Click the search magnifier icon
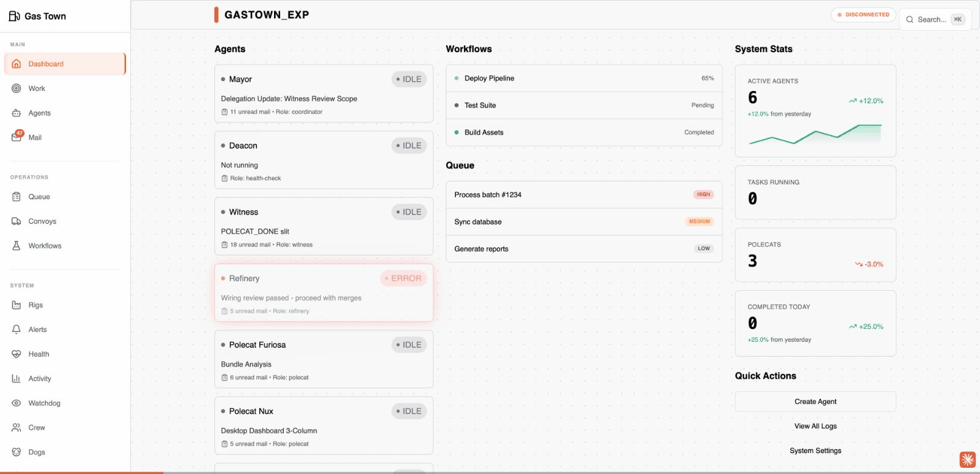Screen dimensions: 980x474 910,20
